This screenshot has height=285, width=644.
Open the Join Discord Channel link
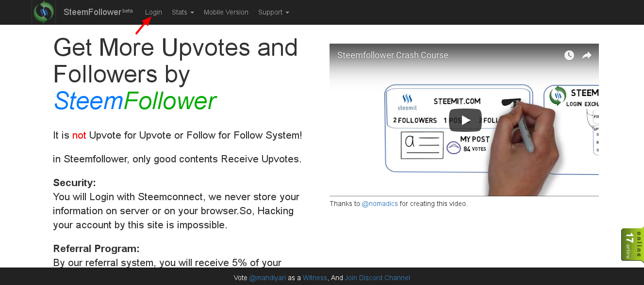(x=377, y=277)
